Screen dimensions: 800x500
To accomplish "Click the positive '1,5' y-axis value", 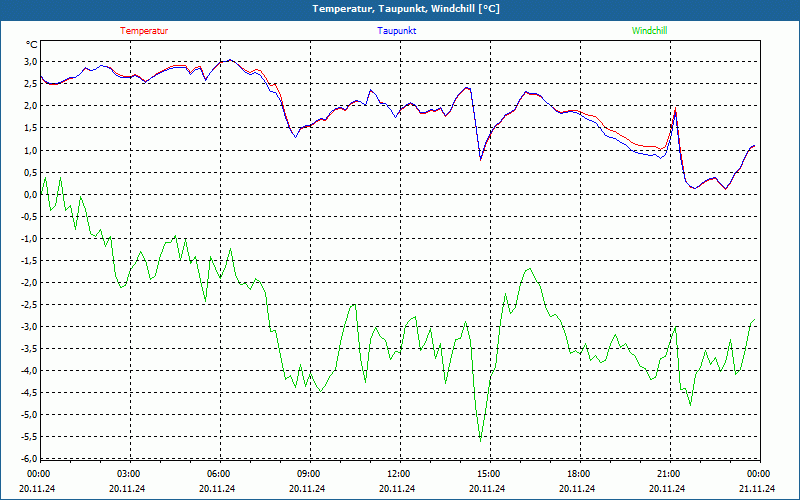I will [x=31, y=128].
